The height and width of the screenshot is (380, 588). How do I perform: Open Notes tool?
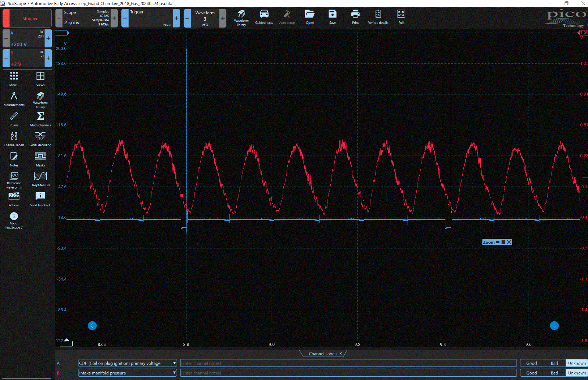[x=14, y=159]
